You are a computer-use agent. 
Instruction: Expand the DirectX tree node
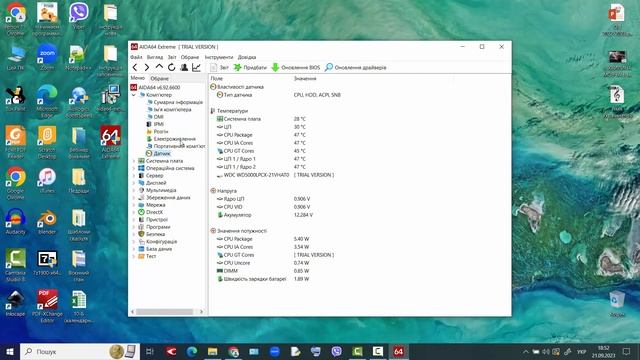[134, 212]
